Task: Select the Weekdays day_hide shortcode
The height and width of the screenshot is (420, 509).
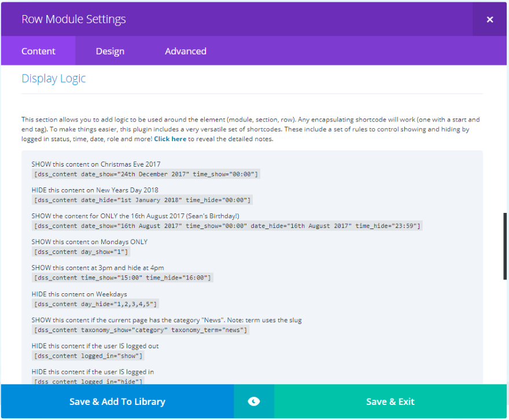Action: tap(95, 304)
